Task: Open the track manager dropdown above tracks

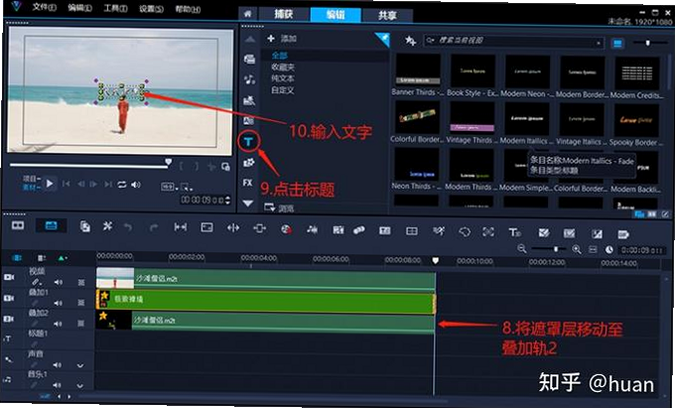Action: pyautogui.click(x=42, y=258)
